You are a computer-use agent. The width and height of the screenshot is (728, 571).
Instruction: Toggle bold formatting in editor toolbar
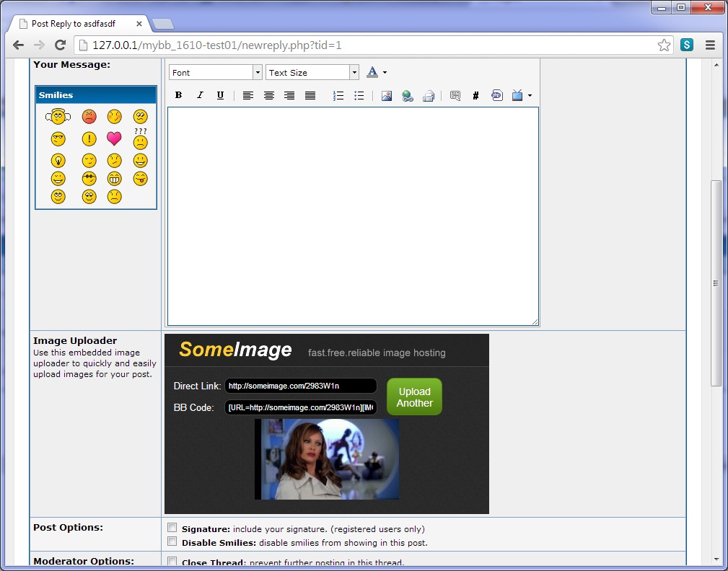[179, 95]
